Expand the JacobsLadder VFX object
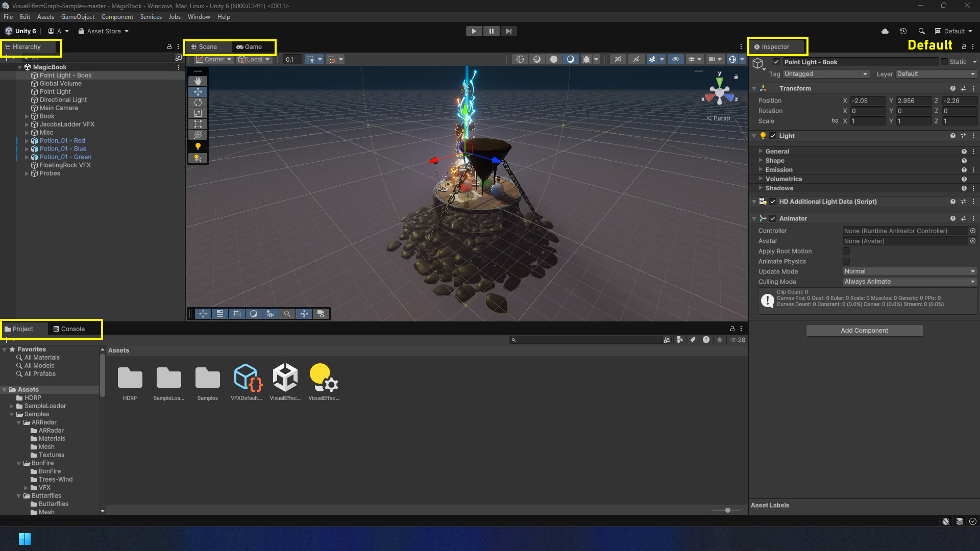 tap(27, 124)
